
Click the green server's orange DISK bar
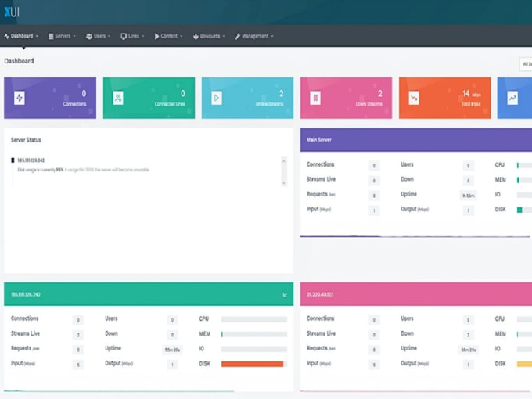point(254,364)
